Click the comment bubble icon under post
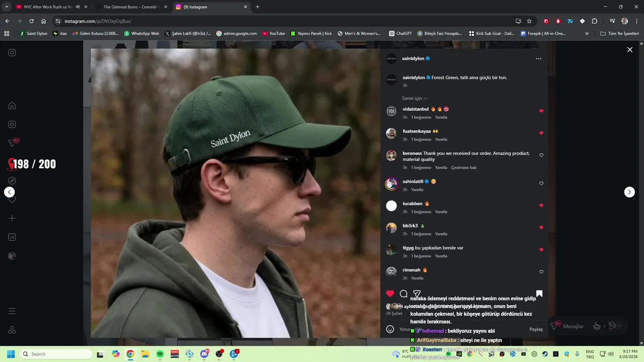Viewport: 644px width, 362px height. (404, 294)
